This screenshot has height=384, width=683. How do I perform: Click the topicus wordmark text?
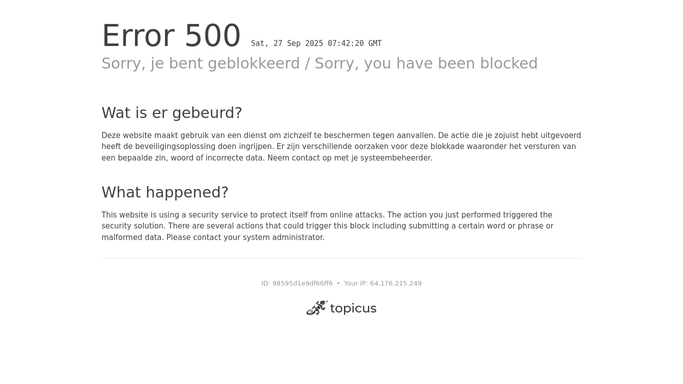[353, 309]
